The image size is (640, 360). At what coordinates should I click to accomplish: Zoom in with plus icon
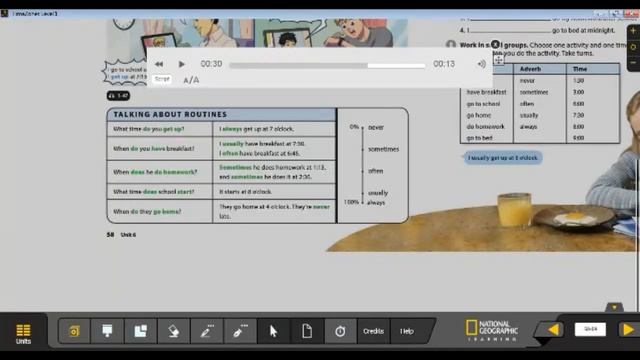[x=633, y=31]
